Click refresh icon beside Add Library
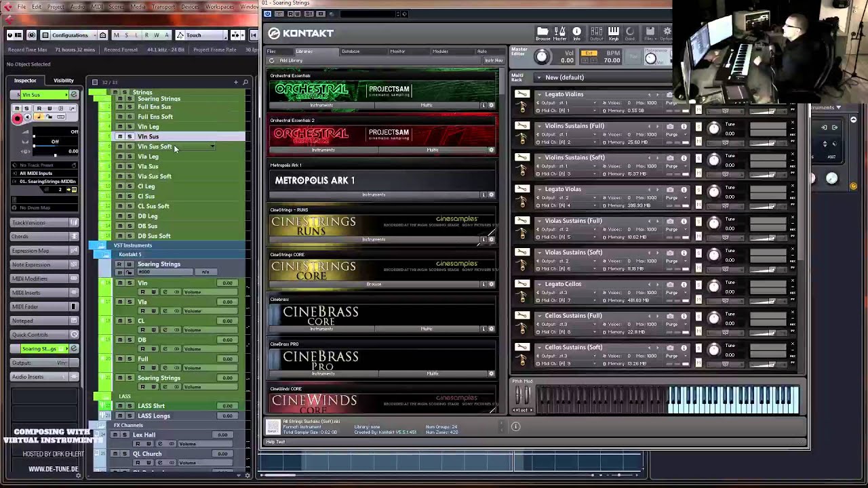The width and height of the screenshot is (868, 488). click(x=272, y=60)
